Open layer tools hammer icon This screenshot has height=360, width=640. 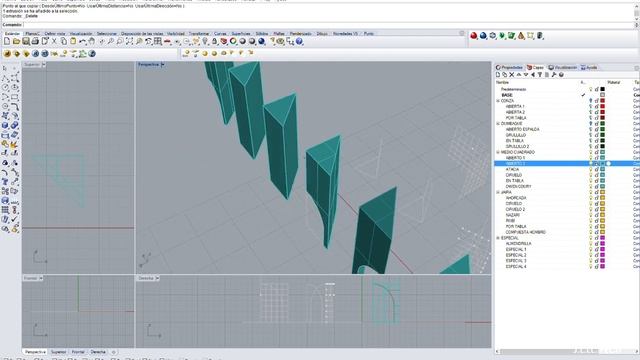click(554, 75)
